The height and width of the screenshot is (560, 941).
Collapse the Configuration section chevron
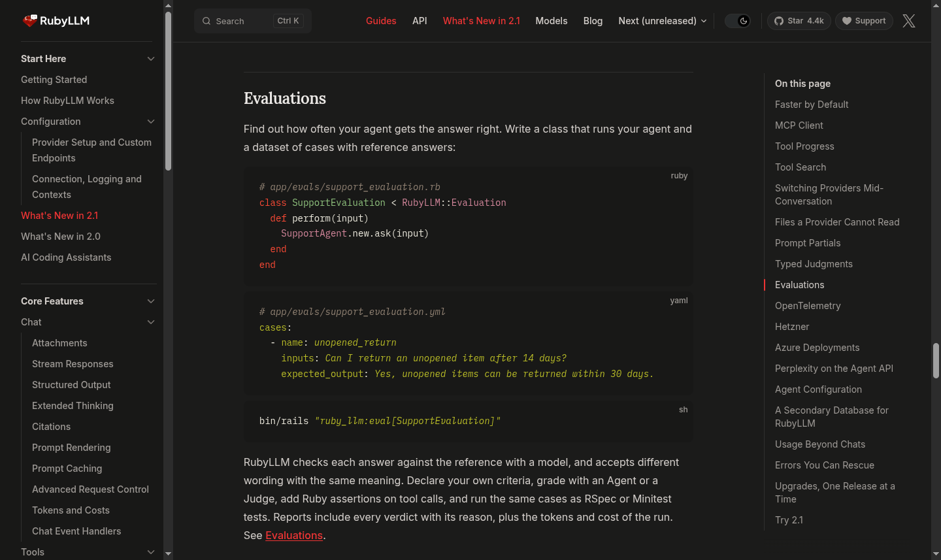[x=151, y=122]
